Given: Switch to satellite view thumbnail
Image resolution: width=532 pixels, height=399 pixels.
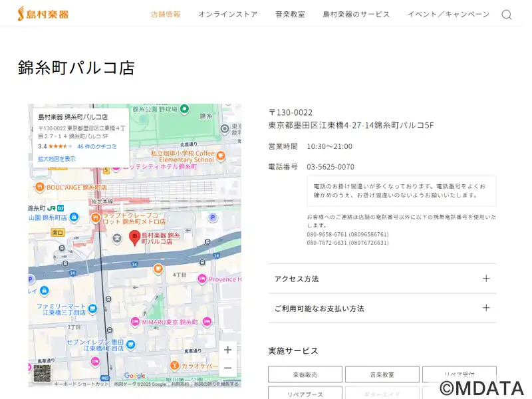Looking at the screenshot, I should pos(42,373).
